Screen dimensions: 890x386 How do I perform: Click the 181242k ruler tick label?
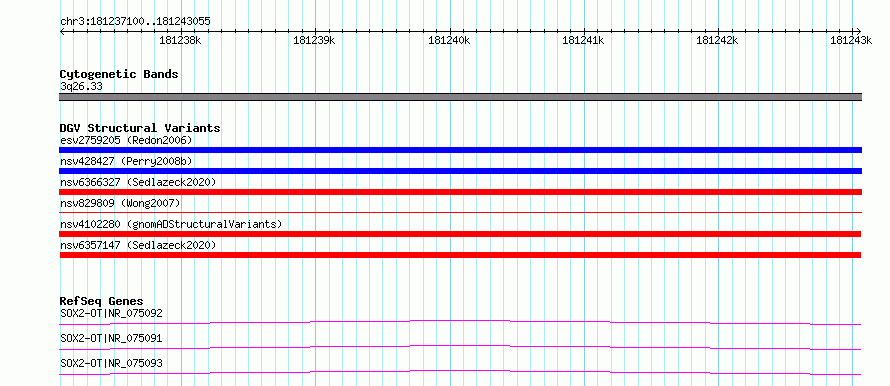point(717,40)
